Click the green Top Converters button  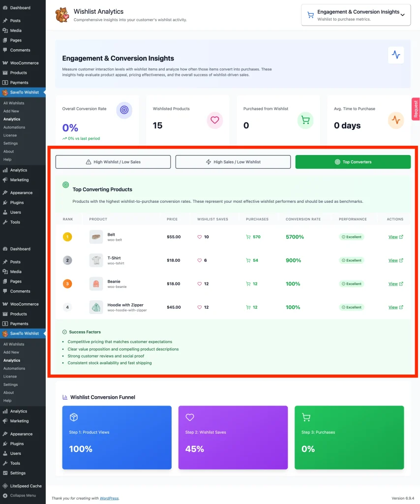[x=353, y=161]
